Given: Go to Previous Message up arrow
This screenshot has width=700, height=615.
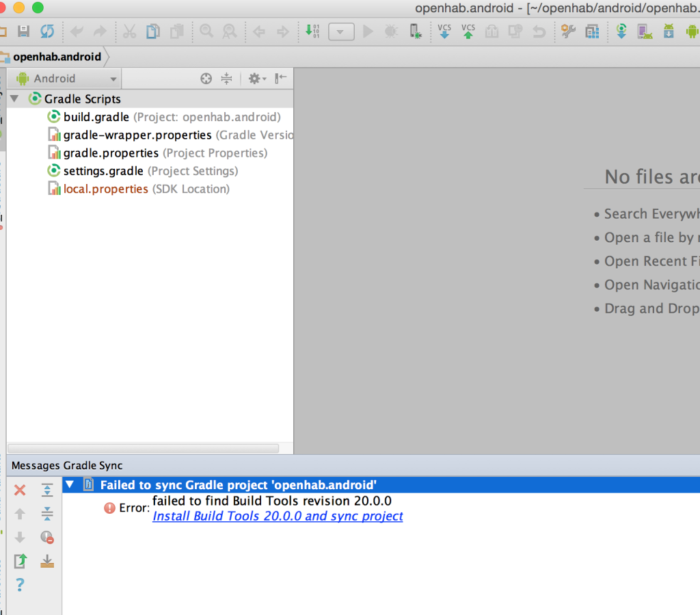Looking at the screenshot, I should [x=20, y=514].
